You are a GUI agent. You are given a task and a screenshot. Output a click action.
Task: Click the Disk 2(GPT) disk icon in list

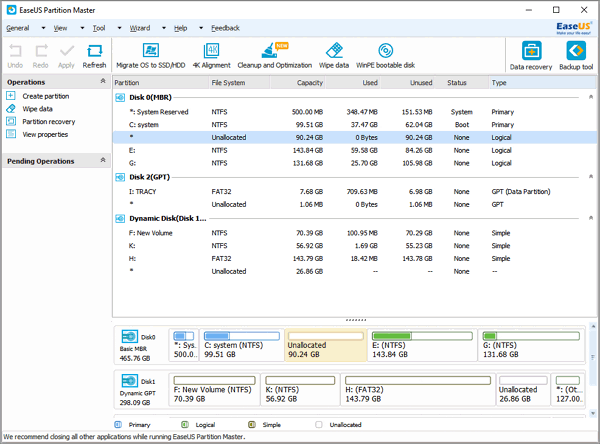(120, 177)
